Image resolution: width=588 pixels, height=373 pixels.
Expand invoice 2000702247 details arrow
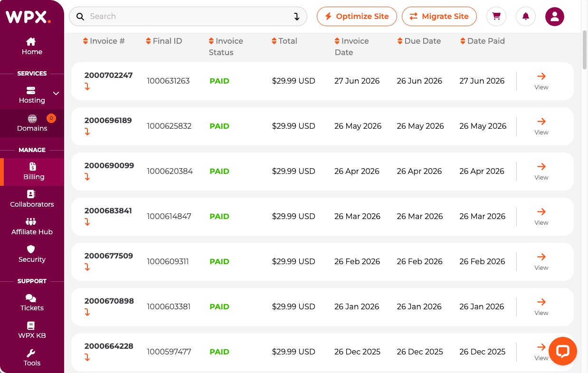87,86
